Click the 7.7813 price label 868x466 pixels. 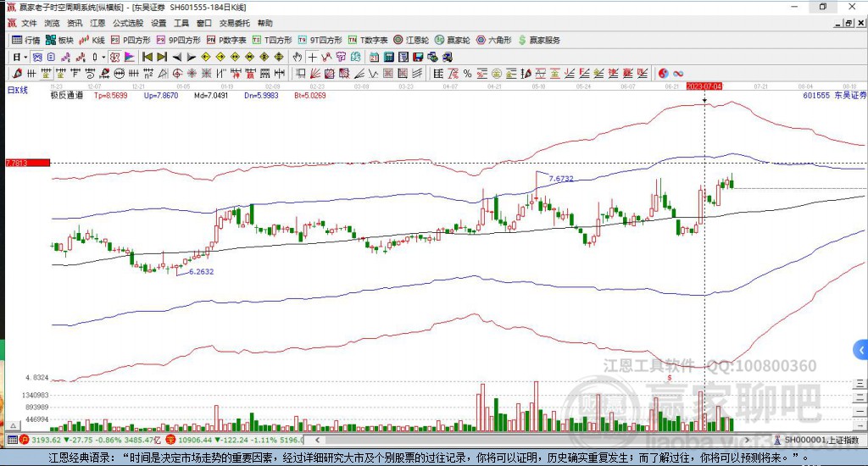28,163
